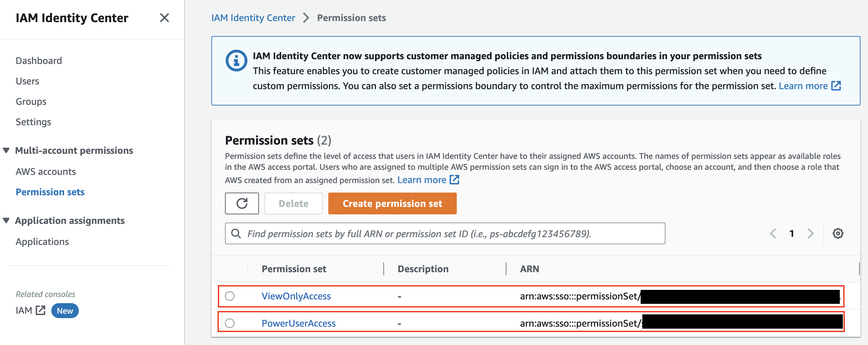
Task: Click IAM Identity Center breadcrumb link
Action: pyautogui.click(x=253, y=18)
